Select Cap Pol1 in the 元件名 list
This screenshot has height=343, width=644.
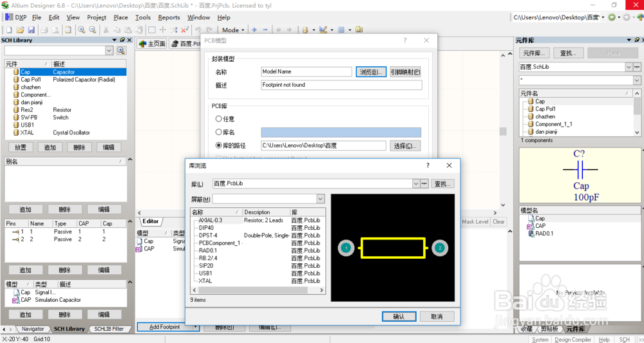pos(545,109)
